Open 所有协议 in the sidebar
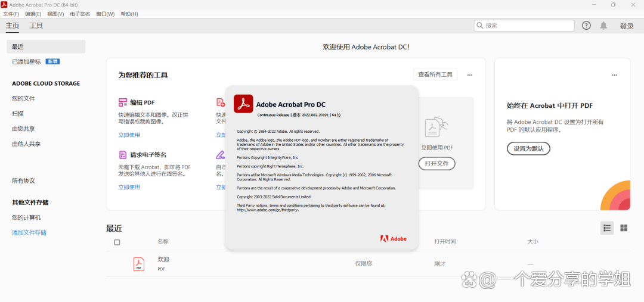The height and width of the screenshot is (302, 644). point(23,180)
